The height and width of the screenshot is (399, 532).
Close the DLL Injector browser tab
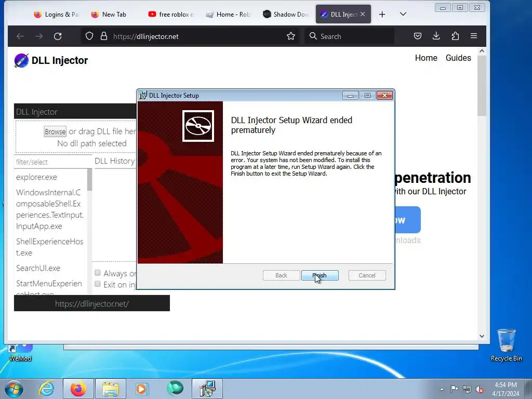click(x=363, y=14)
